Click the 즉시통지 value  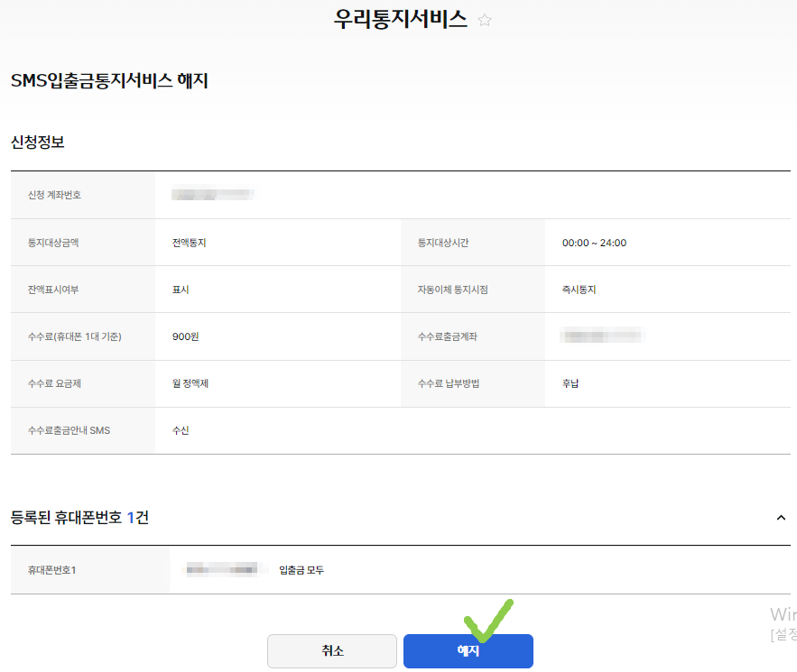tap(579, 290)
